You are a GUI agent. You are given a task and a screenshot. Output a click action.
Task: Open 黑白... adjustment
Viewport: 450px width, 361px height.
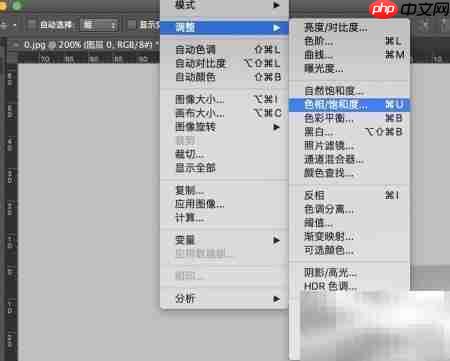click(x=349, y=132)
